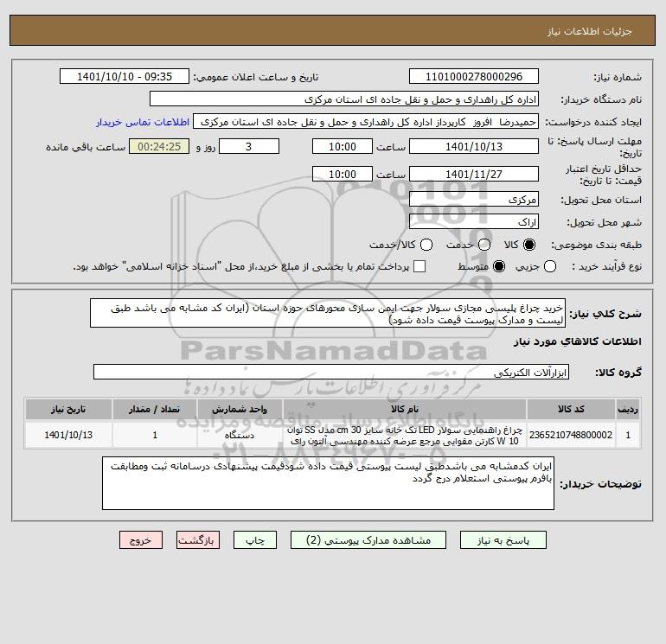Click the واحد شمارش column header
This screenshot has height=644, width=666.
point(240,409)
